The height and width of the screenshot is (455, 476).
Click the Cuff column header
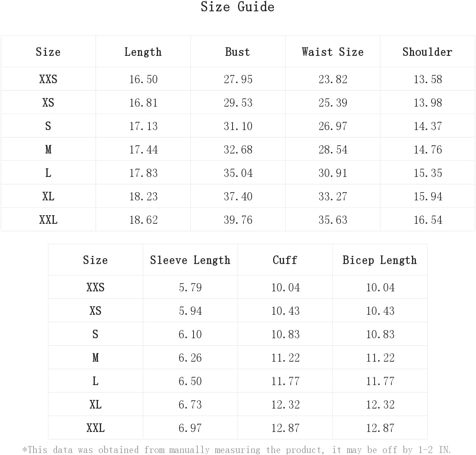pyautogui.click(x=285, y=260)
